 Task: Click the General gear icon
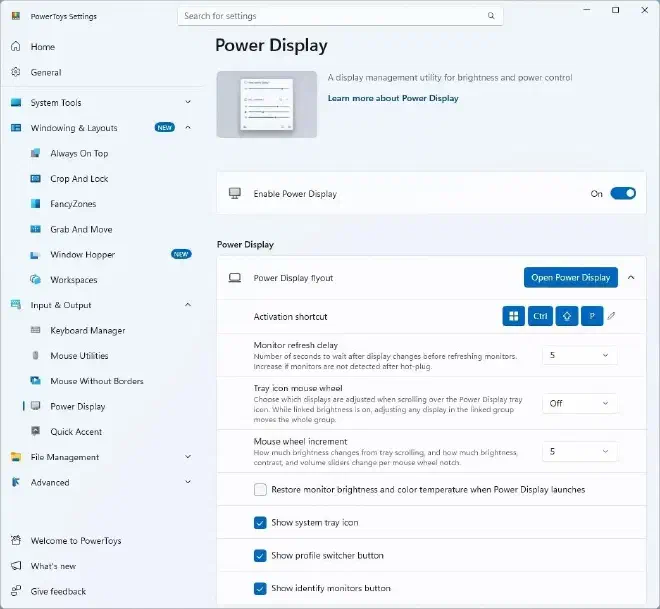[16, 72]
